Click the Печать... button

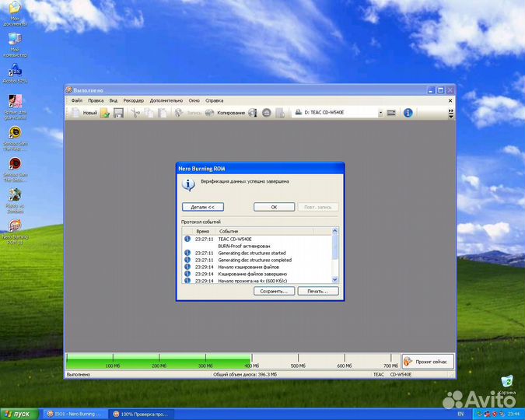(317, 291)
